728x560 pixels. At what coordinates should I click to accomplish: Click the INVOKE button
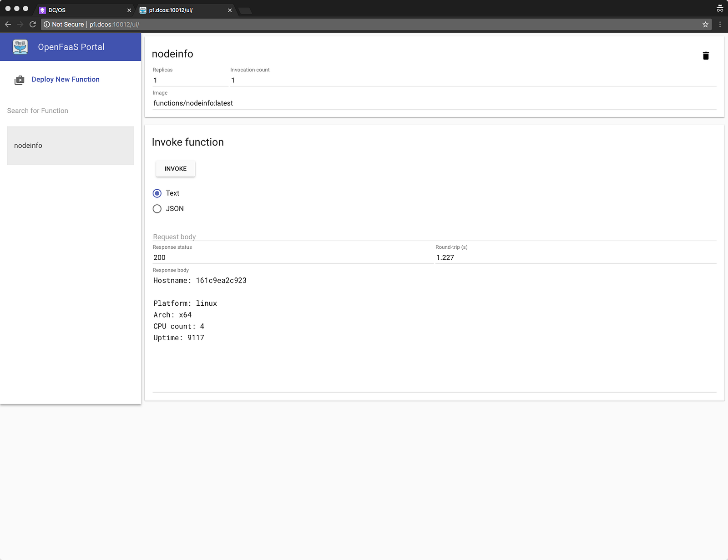coord(176,169)
